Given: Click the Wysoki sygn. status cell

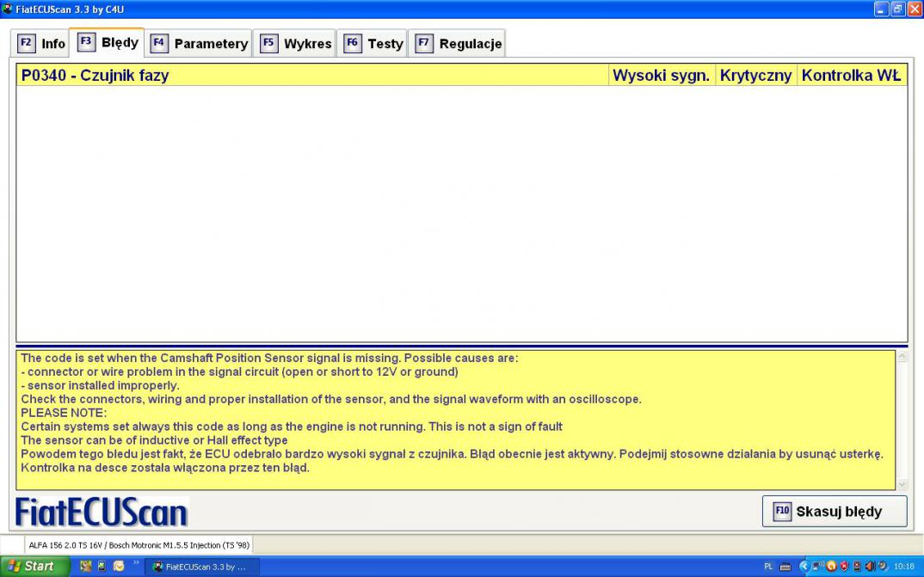Looking at the screenshot, I should coord(662,76).
